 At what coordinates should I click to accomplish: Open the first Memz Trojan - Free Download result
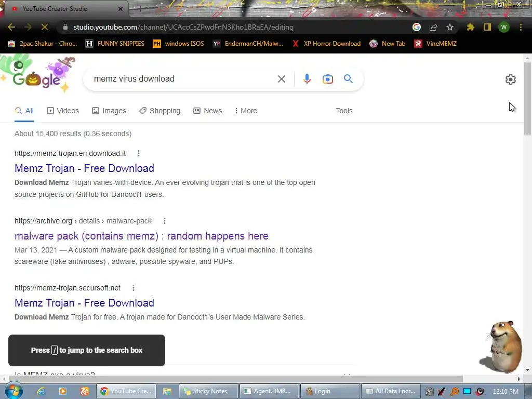(84, 168)
